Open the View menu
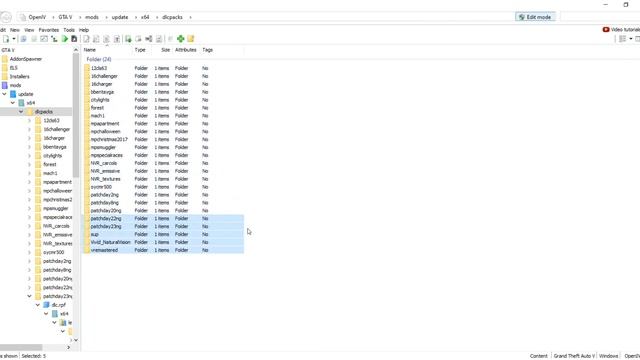This screenshot has height=360, width=640. (x=29, y=30)
